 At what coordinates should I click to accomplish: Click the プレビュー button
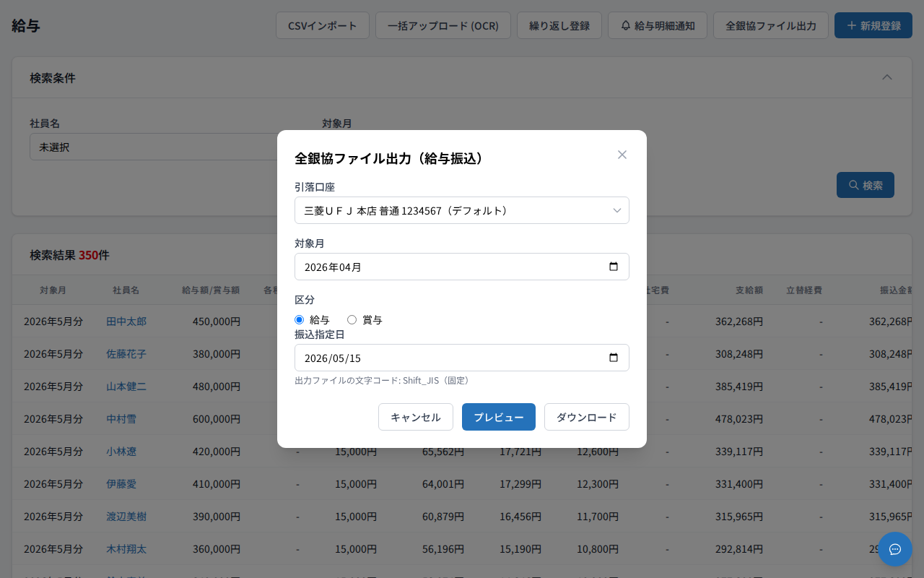[x=499, y=417]
